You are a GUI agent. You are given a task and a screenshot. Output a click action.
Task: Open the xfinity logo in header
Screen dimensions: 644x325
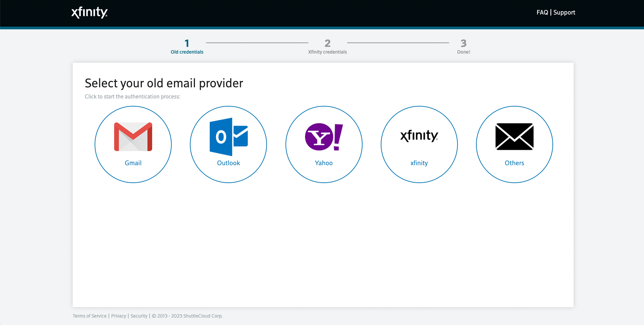(90, 12)
